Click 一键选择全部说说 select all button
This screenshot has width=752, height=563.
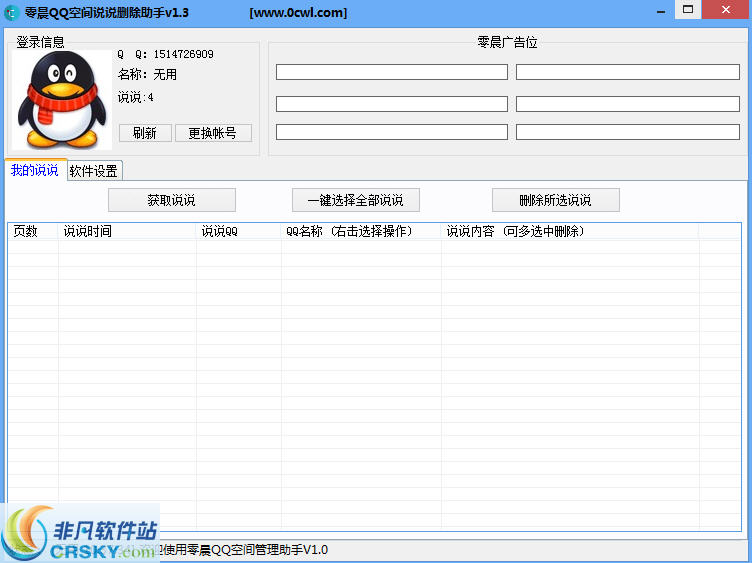coord(356,200)
